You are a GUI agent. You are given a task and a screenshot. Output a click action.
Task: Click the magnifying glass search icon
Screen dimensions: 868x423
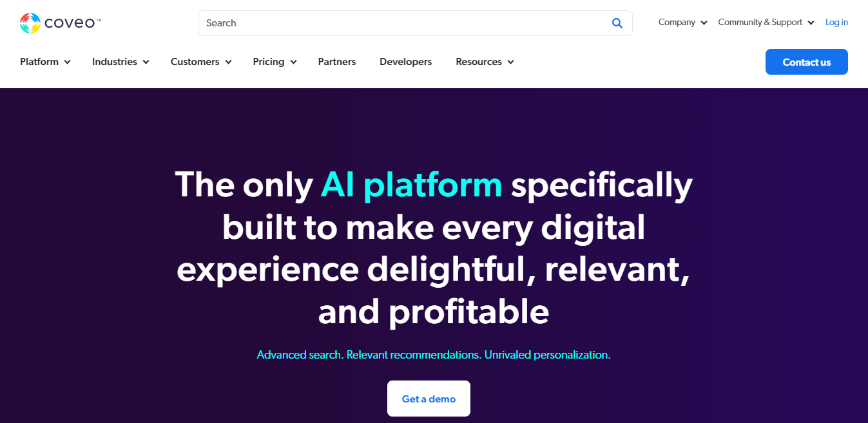(617, 23)
